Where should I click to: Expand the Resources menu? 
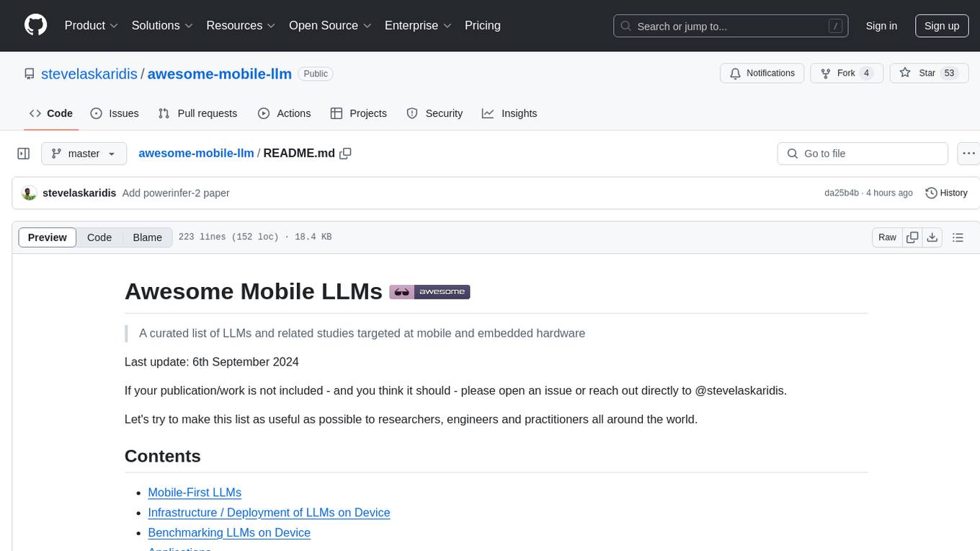tap(241, 25)
